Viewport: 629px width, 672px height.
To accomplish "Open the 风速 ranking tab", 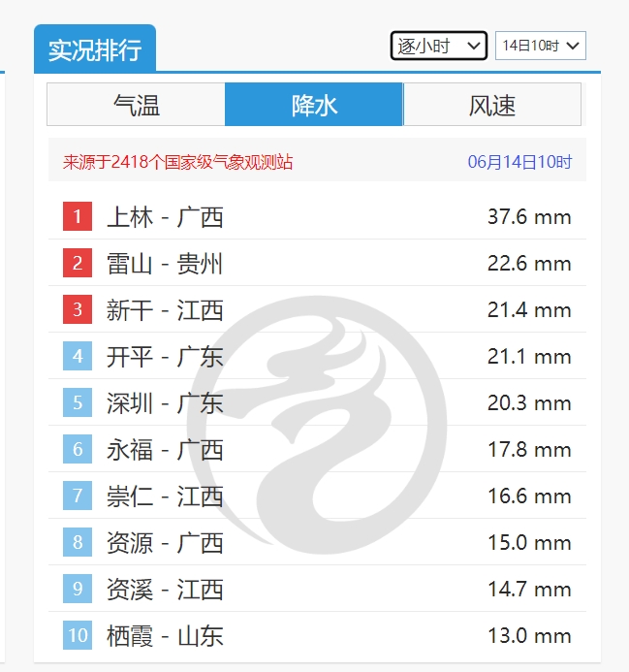I will click(x=492, y=105).
